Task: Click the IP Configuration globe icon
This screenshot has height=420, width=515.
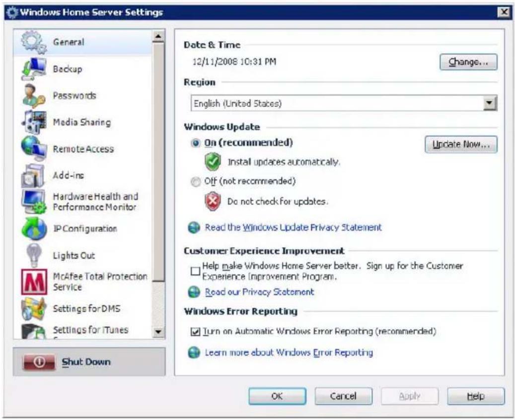Action: (x=34, y=228)
